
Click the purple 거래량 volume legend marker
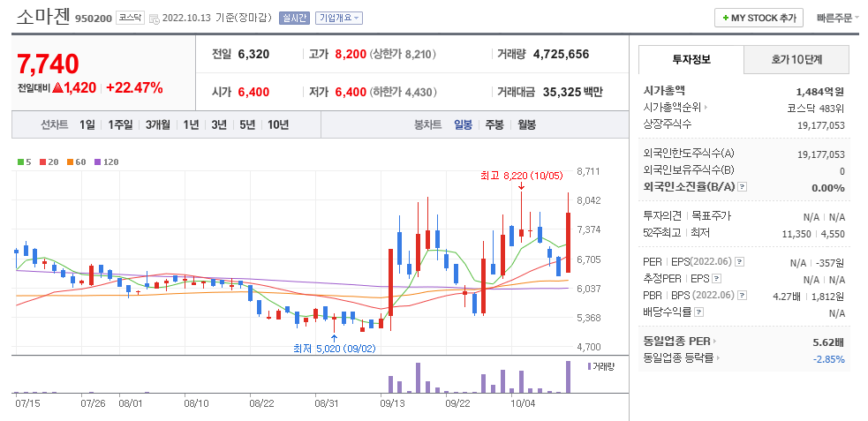click(589, 366)
